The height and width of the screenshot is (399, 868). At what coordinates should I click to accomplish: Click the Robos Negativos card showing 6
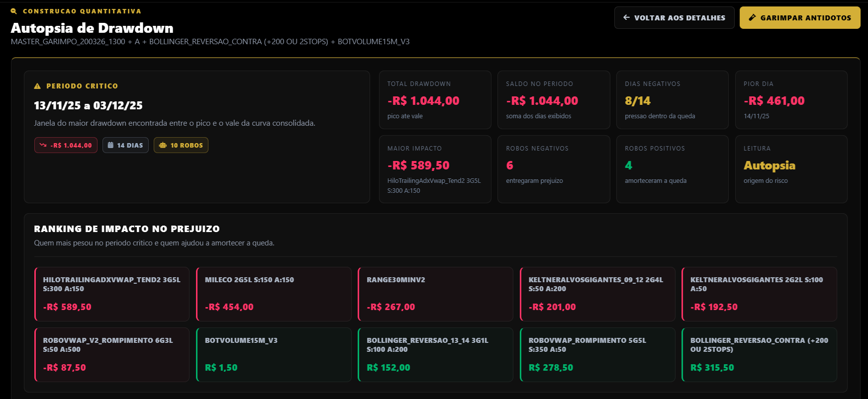(554, 169)
